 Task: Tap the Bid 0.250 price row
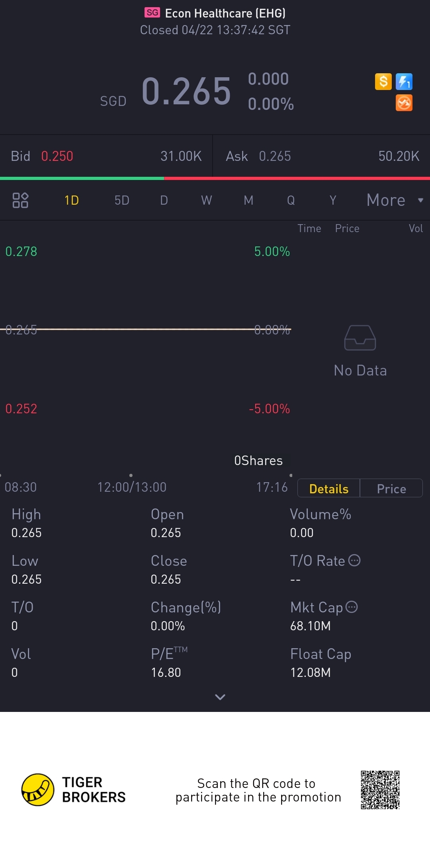pos(106,156)
